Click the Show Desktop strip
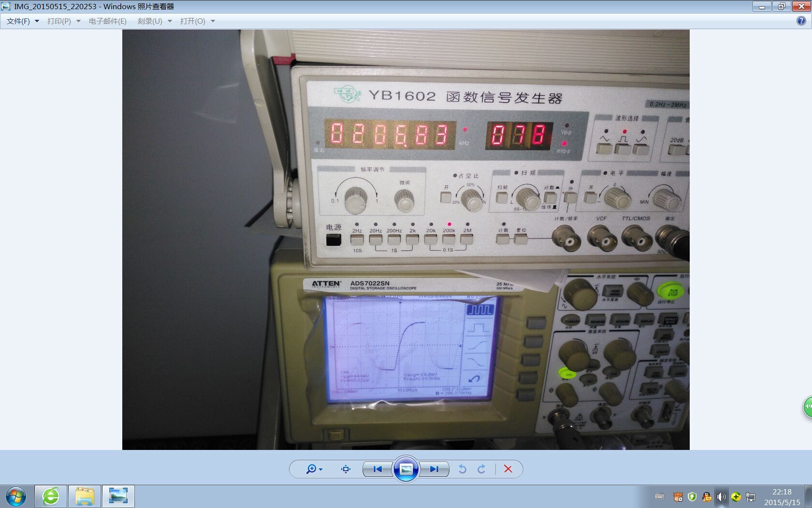 pos(808,496)
